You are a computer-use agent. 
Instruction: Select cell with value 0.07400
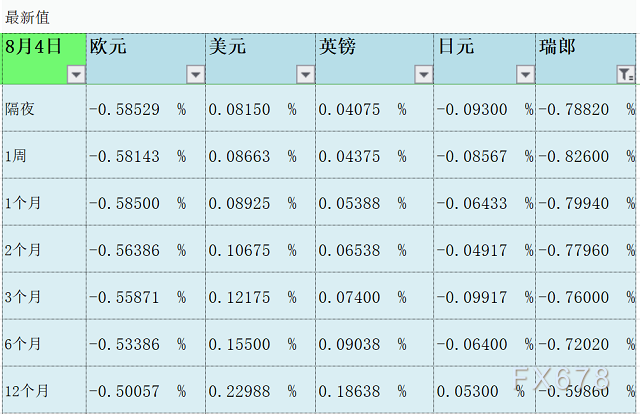(x=374, y=296)
